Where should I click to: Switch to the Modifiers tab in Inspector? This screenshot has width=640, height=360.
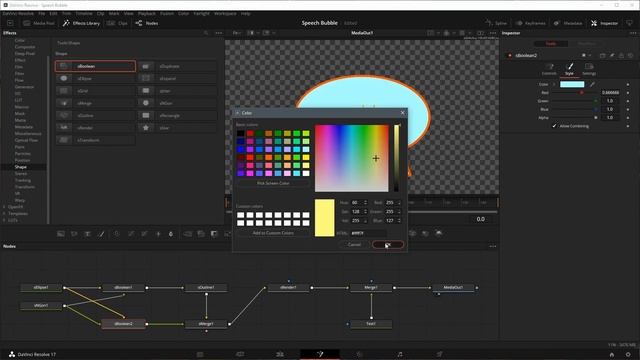[x=586, y=44]
